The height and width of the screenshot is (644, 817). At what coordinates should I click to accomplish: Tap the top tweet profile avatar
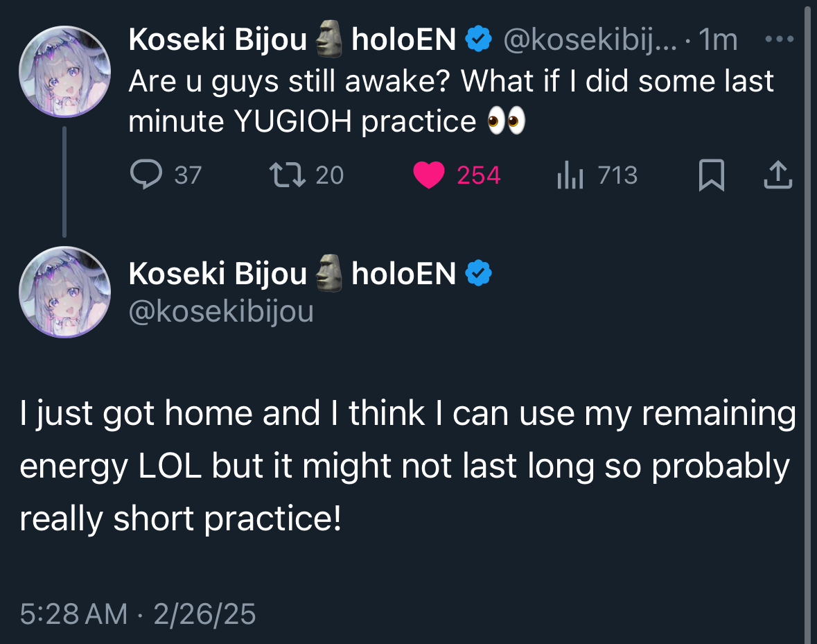coord(64,72)
